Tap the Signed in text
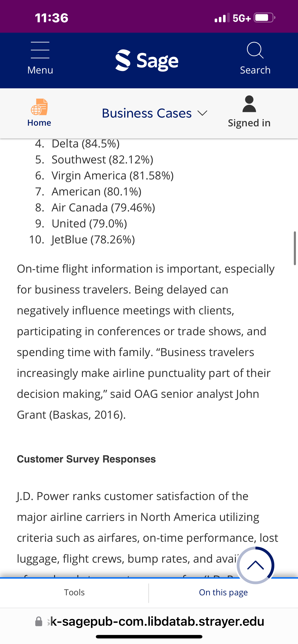Viewport: 298px width, 644px height. [249, 123]
